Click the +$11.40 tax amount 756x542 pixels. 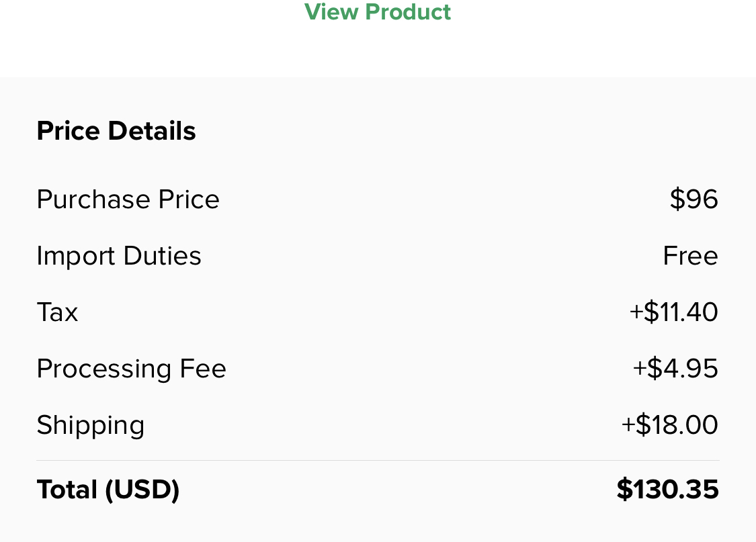click(x=673, y=312)
